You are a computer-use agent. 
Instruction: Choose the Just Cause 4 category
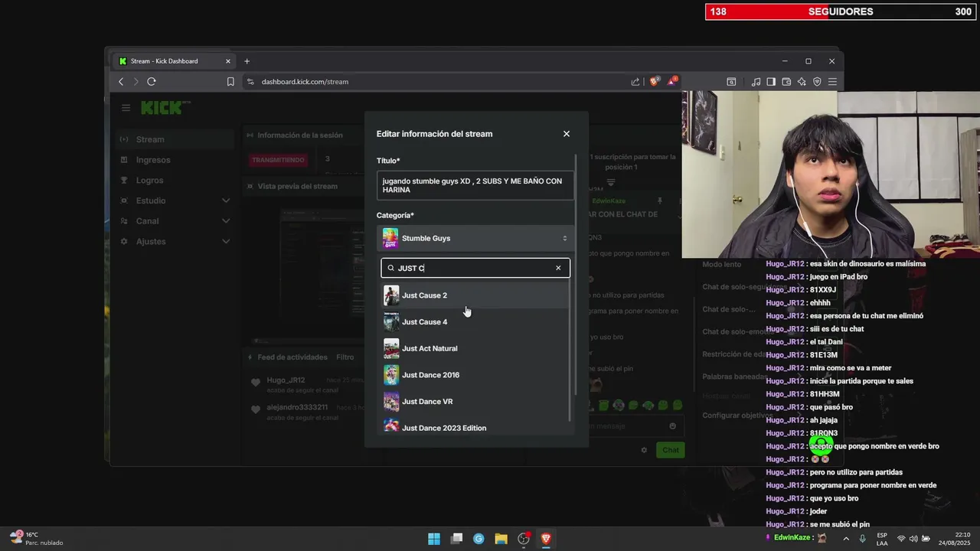475,322
